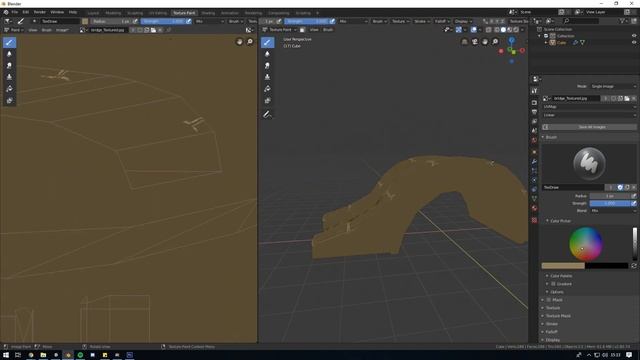This screenshot has width=640, height=360.
Task: Select solid viewport shading mode
Action: click(503, 30)
